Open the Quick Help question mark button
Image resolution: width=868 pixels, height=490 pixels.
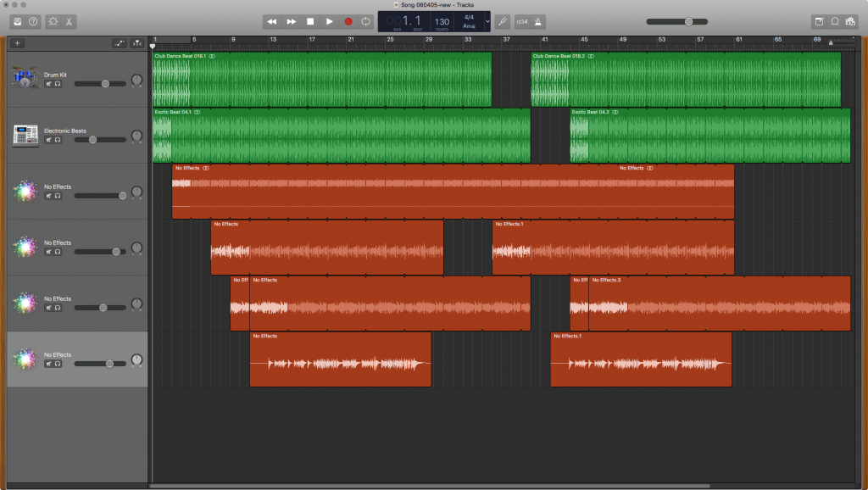point(33,21)
